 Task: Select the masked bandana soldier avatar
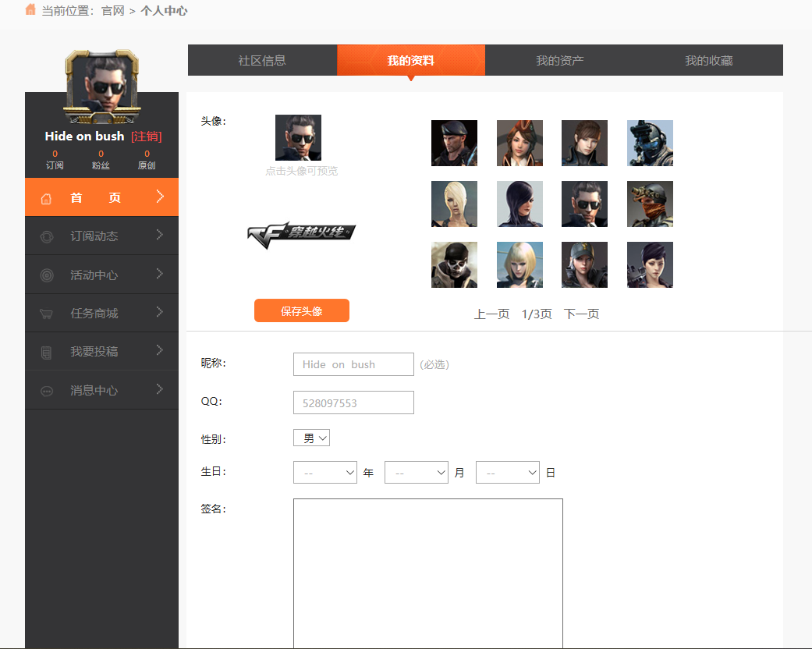650,204
